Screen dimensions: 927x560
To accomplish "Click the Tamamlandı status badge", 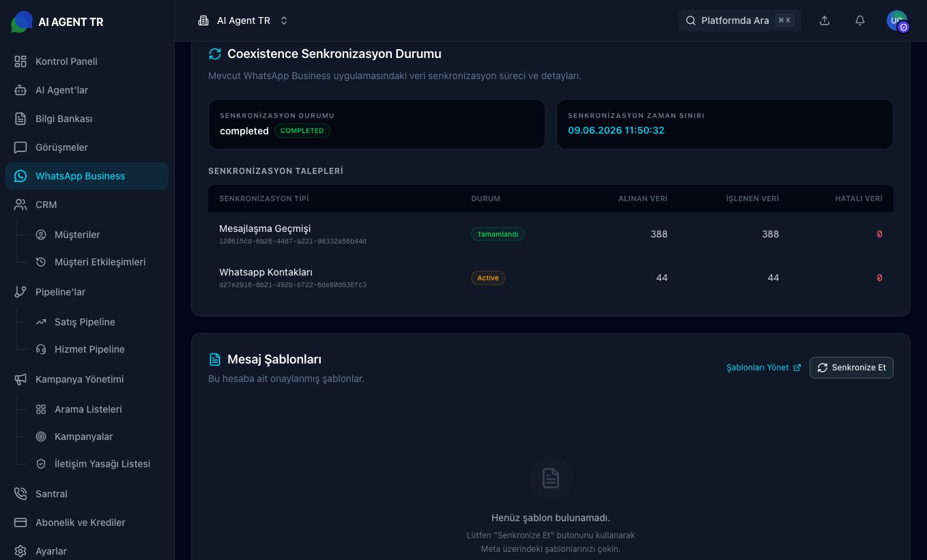I will 498,234.
